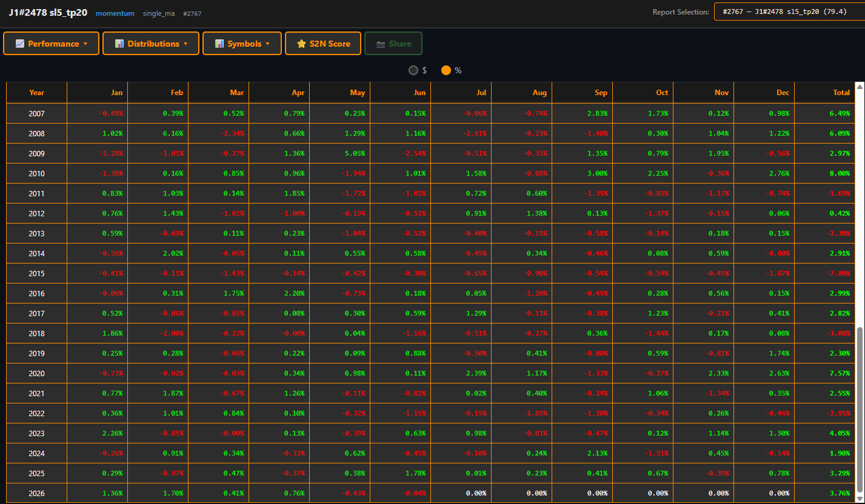Image resolution: width=865 pixels, height=504 pixels.
Task: Select the 2020 Jul value 2.39%
Action: click(476, 373)
